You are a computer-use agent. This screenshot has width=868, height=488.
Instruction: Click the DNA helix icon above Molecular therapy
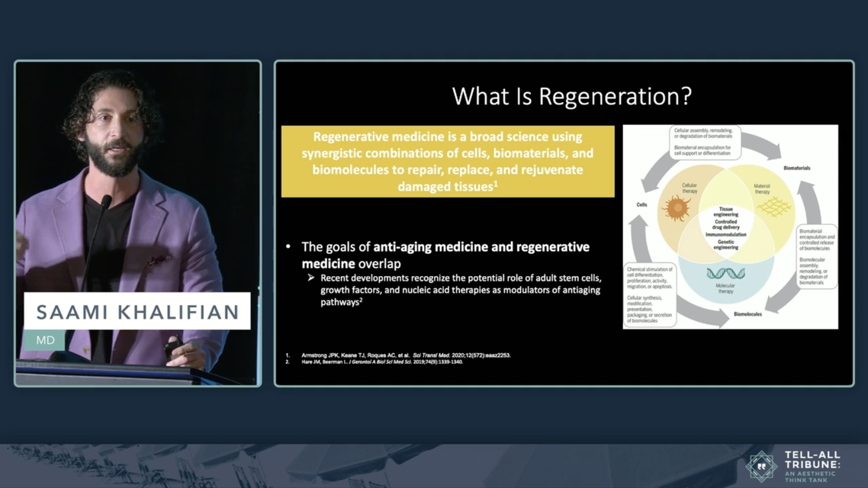click(725, 274)
